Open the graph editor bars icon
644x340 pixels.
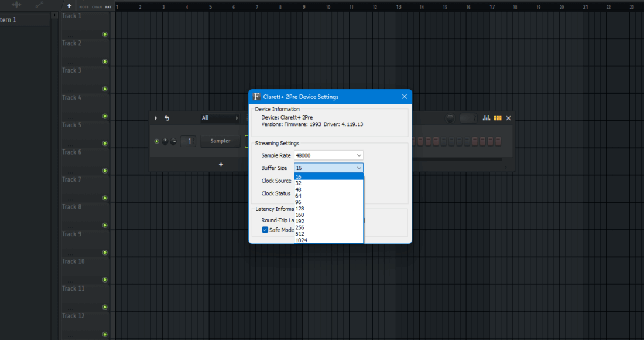click(486, 118)
